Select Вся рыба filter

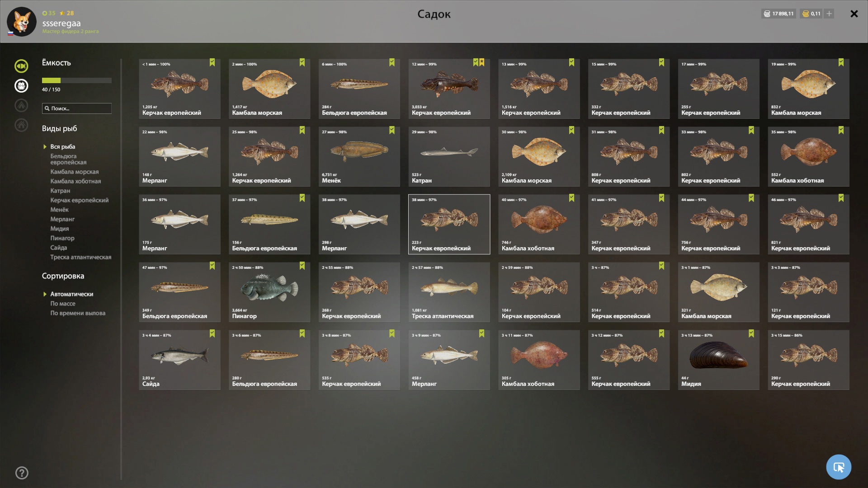click(x=63, y=147)
